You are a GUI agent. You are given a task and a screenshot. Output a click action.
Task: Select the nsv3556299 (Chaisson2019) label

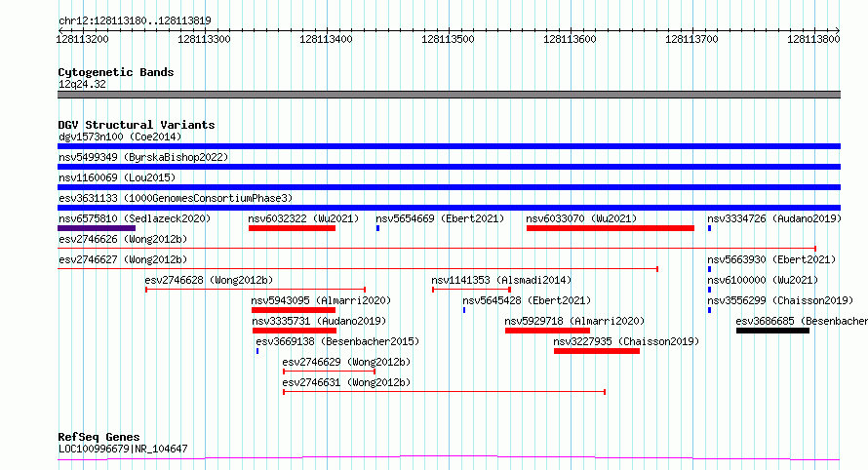tap(780, 300)
